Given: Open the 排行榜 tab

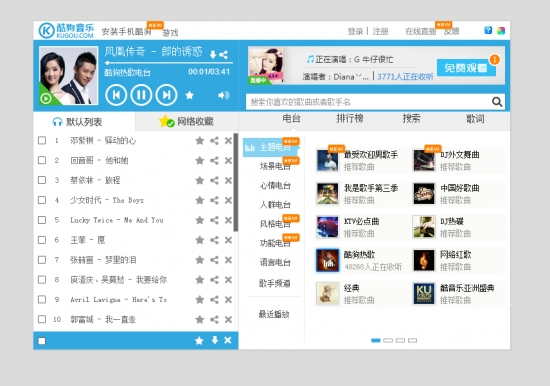Looking at the screenshot, I should point(350,119).
